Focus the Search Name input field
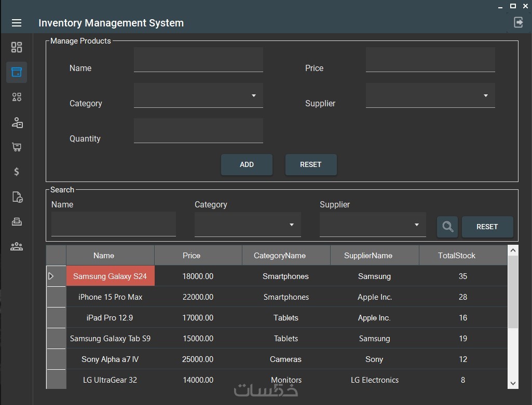The width and height of the screenshot is (532, 405). click(114, 224)
